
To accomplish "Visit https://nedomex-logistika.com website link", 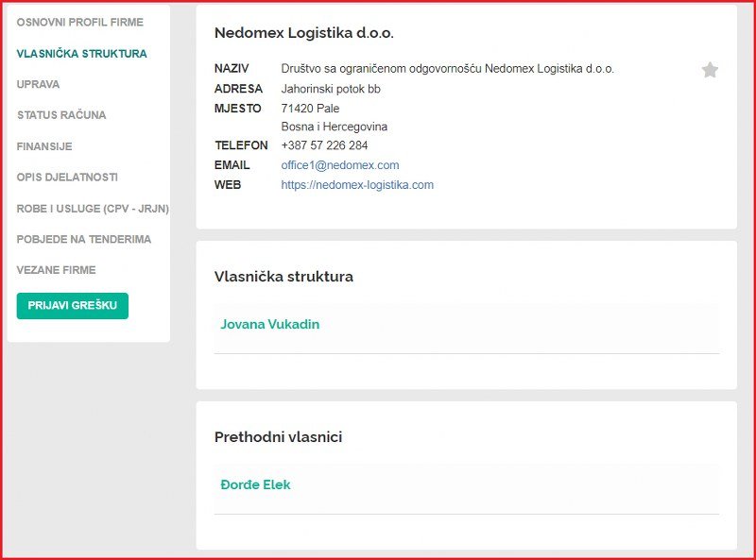I will [357, 185].
